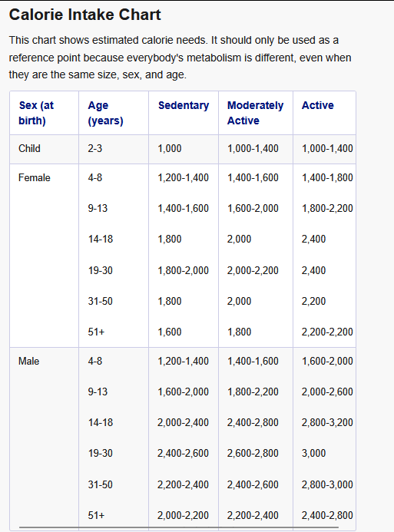Click the intro paragraph about estimated calorie needs
Viewport: 394px width, 532px height.
pyautogui.click(x=180, y=58)
